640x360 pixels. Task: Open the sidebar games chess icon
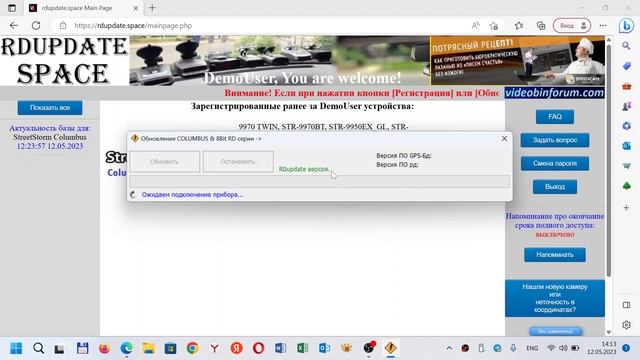tap(626, 106)
